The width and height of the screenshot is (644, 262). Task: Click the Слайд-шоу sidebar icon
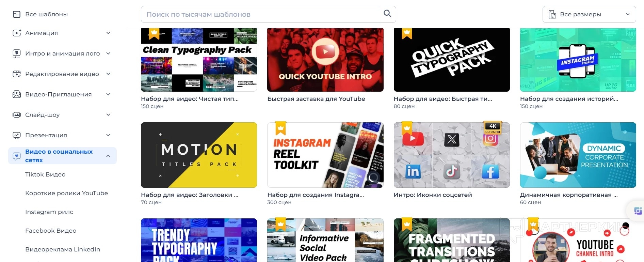[17, 115]
